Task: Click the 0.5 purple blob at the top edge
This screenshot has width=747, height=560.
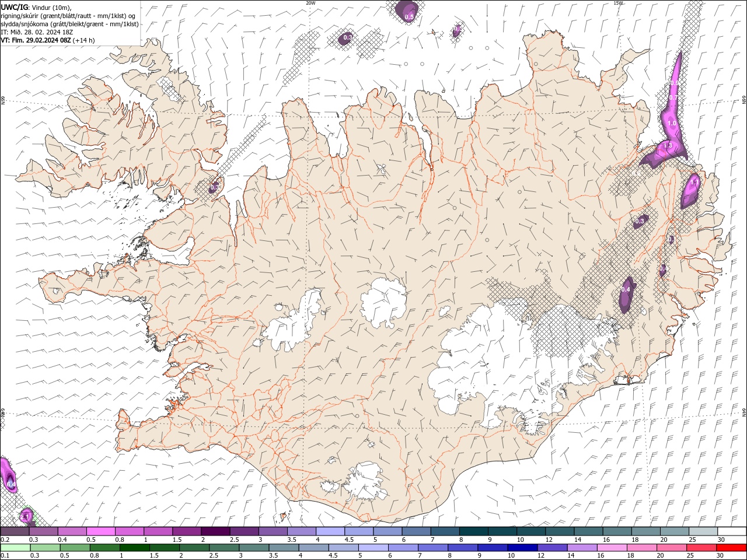Action: (407, 12)
